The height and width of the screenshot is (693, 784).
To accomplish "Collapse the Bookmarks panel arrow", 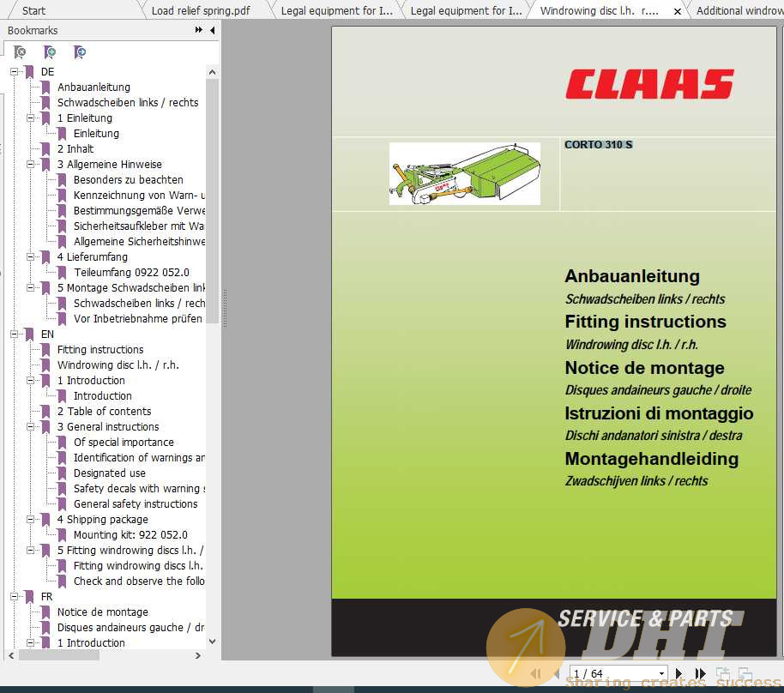I will click(213, 30).
